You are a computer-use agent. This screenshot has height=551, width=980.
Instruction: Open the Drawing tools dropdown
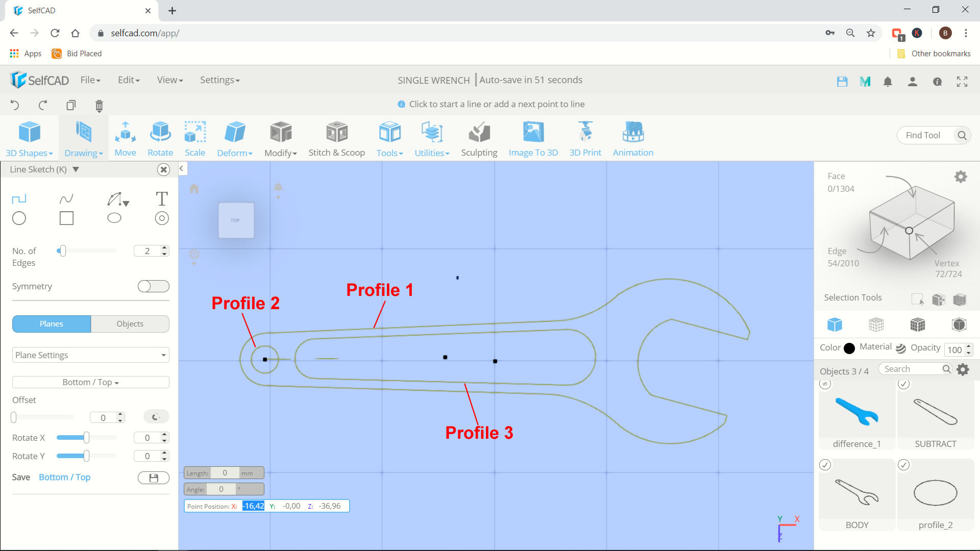coord(83,138)
